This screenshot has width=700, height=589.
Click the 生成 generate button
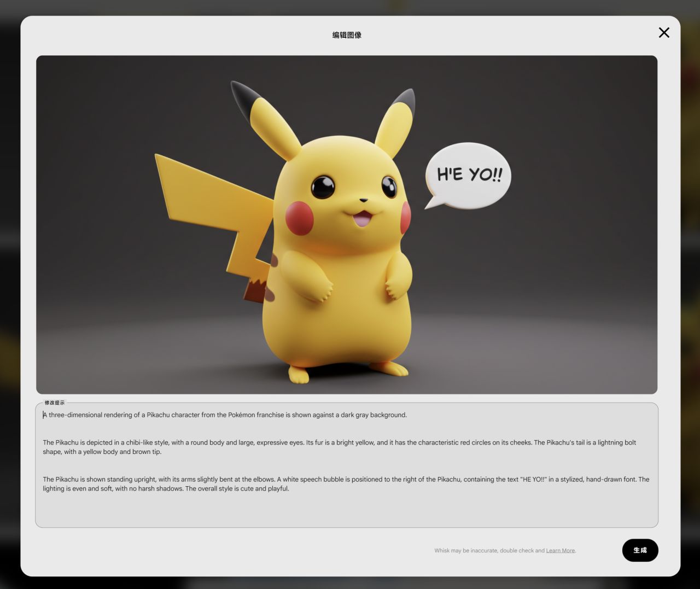coord(640,550)
